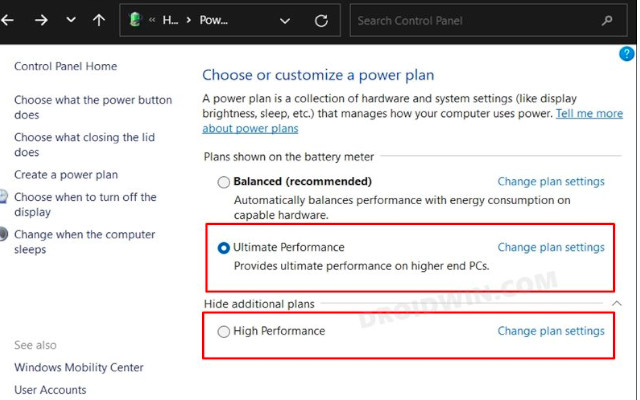Click the refresh icon in address bar

(x=320, y=20)
